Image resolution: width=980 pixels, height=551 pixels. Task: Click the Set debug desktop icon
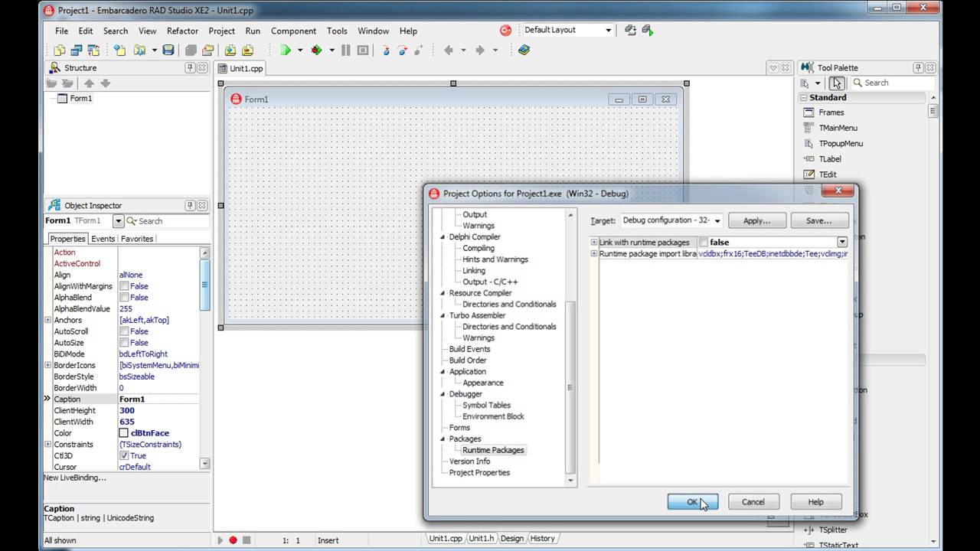click(647, 31)
